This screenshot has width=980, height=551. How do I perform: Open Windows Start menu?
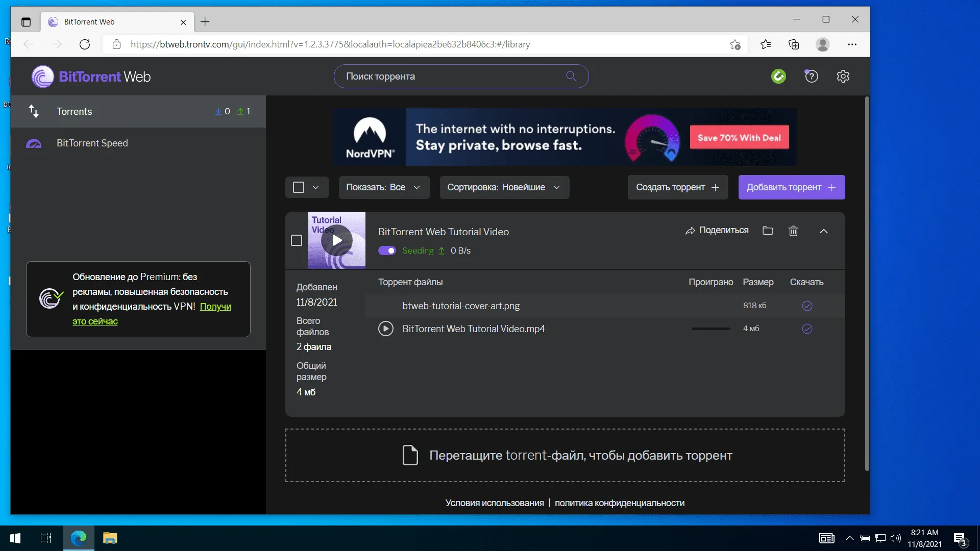tap(15, 538)
